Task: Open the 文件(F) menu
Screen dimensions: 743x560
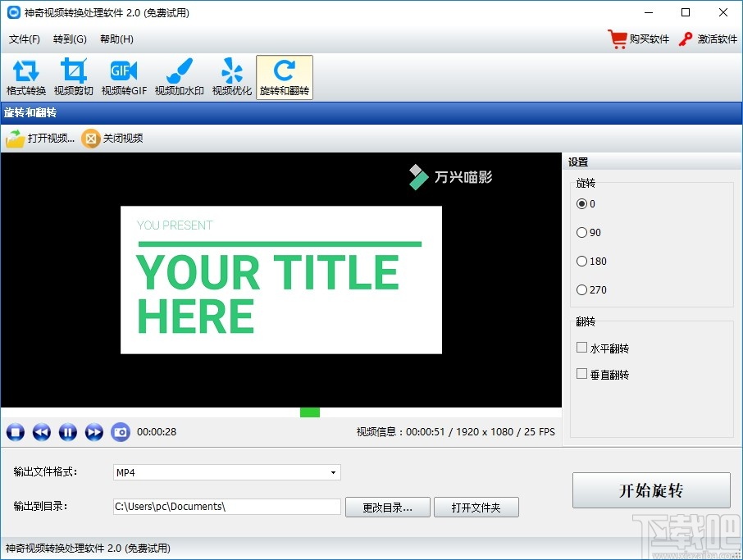Action: click(24, 39)
